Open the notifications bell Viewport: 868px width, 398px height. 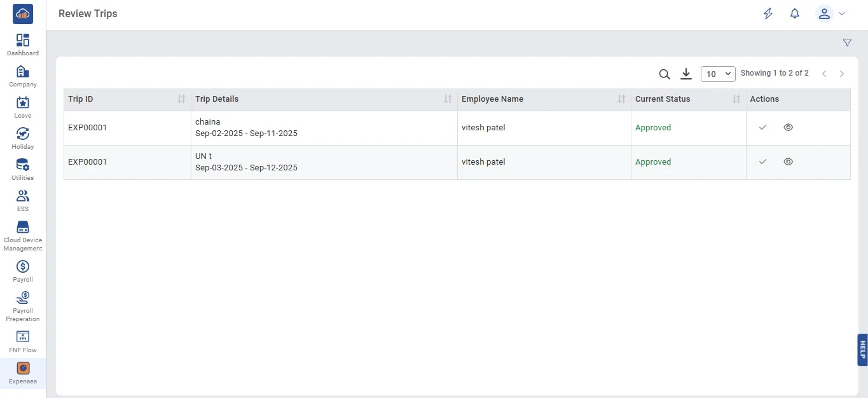[x=795, y=14]
